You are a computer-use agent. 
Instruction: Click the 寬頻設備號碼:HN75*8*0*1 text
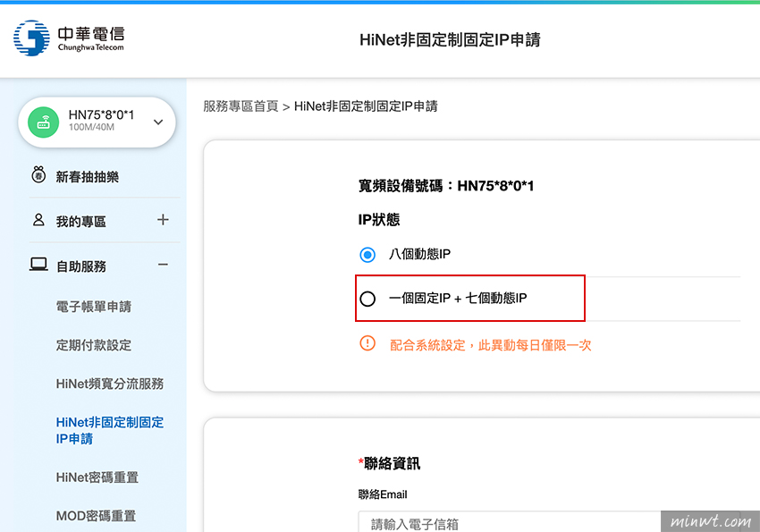tap(446, 186)
